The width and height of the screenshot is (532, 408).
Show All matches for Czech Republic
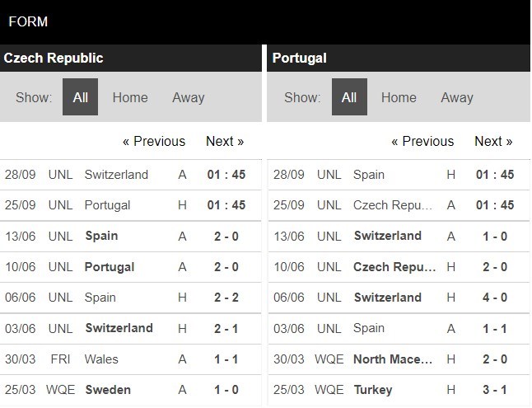click(x=80, y=97)
